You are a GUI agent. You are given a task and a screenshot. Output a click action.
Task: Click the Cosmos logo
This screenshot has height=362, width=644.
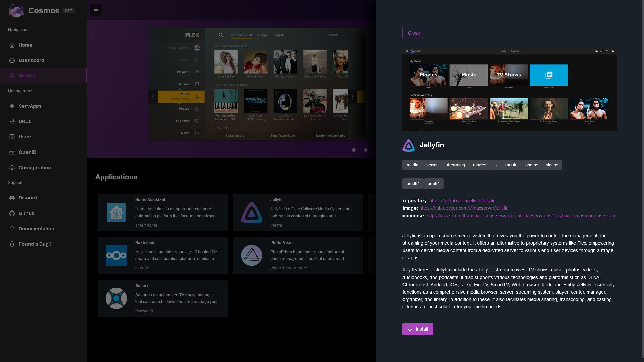tap(15, 10)
